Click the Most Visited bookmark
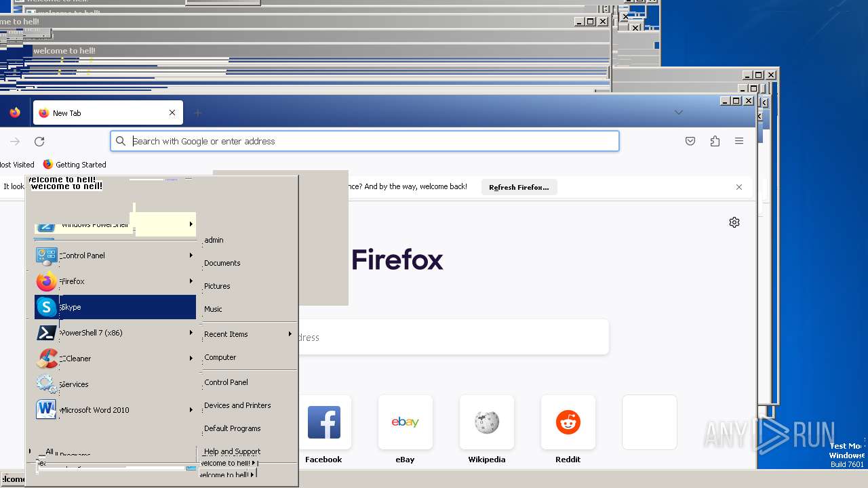Image resolution: width=868 pixels, height=488 pixels. pos(17,165)
